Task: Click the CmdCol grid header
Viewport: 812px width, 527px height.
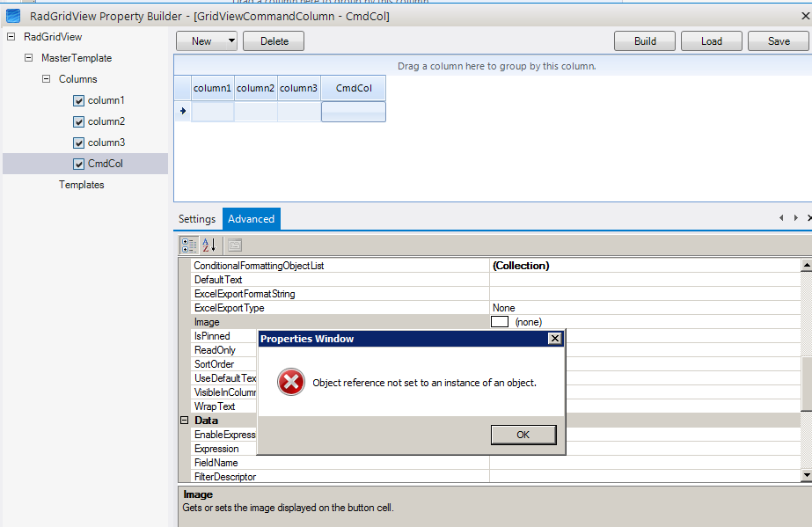Action: pyautogui.click(x=354, y=88)
